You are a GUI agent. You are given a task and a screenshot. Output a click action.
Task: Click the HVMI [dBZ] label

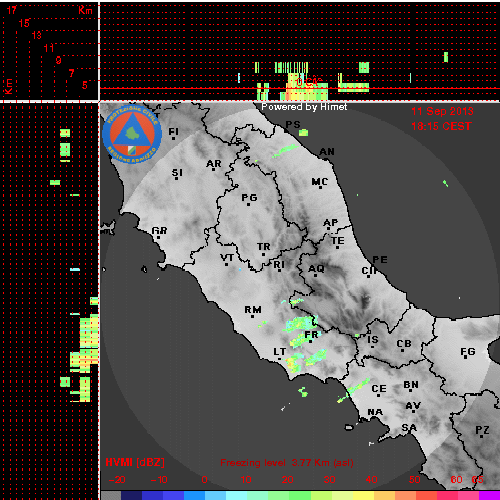click(135, 462)
